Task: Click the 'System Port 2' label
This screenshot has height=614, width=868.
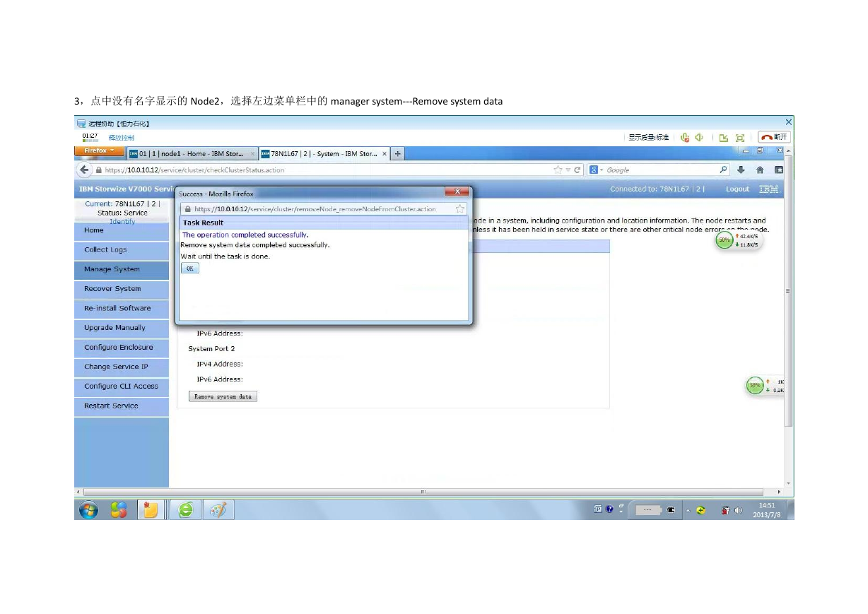Action: (x=211, y=349)
